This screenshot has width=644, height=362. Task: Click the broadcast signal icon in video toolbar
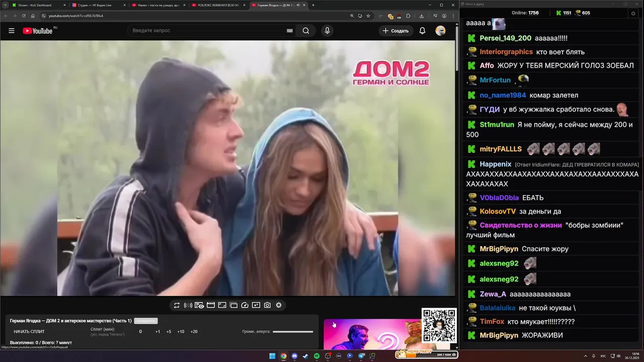[x=188, y=305]
